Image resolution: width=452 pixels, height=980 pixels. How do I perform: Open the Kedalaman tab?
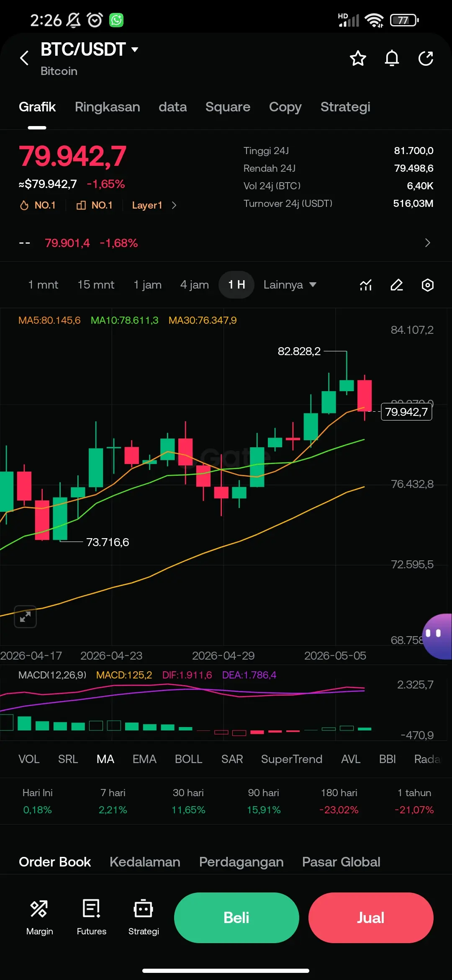(145, 862)
